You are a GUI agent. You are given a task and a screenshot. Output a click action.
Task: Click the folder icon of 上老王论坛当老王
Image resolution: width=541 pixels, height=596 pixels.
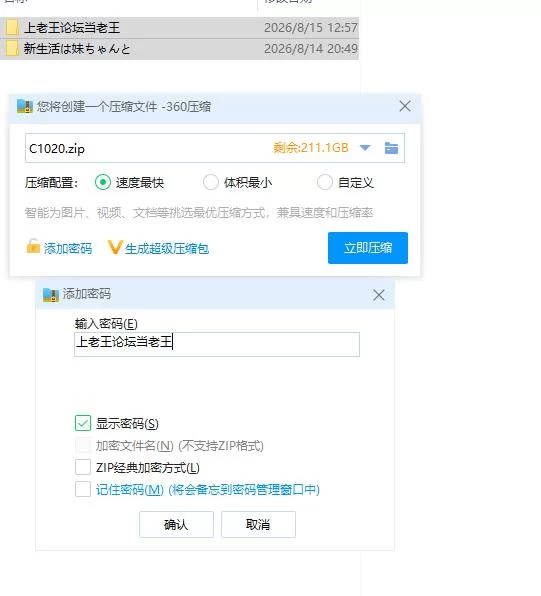pyautogui.click(x=12, y=27)
